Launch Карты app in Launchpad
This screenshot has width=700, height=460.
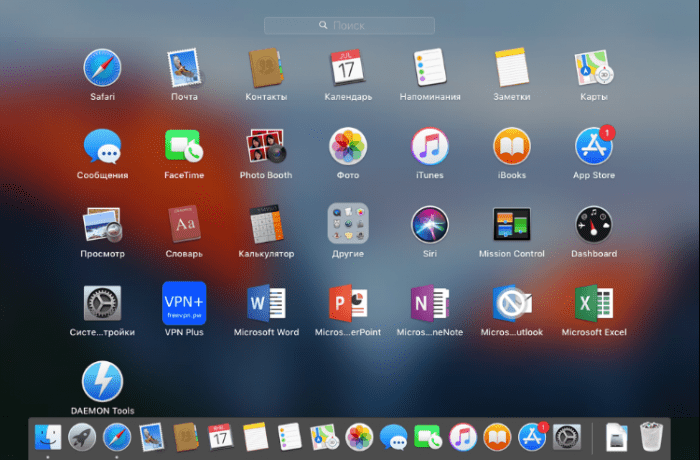point(594,68)
